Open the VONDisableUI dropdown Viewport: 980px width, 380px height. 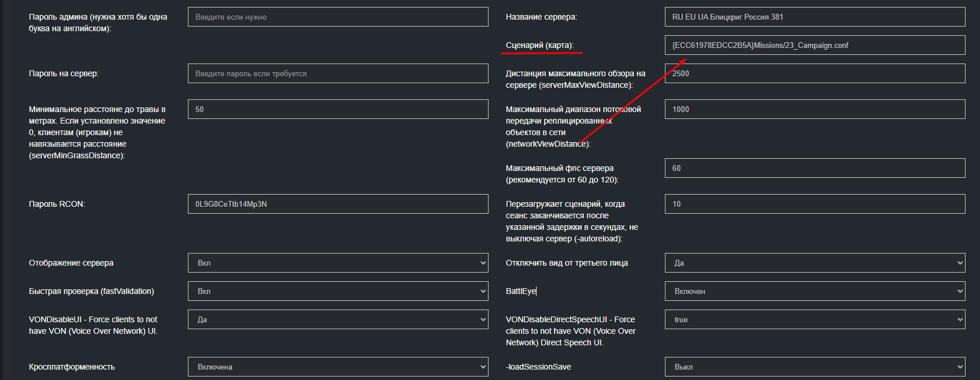pos(338,319)
